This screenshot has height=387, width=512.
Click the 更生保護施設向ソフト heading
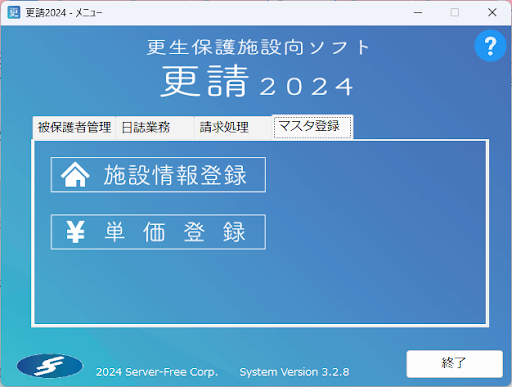[258, 47]
